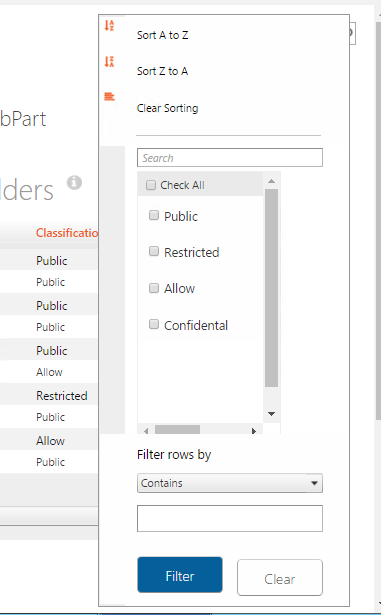Viewport: 381px width, 615px height.
Task: Click the info icon beside the heading
Action: 74,182
